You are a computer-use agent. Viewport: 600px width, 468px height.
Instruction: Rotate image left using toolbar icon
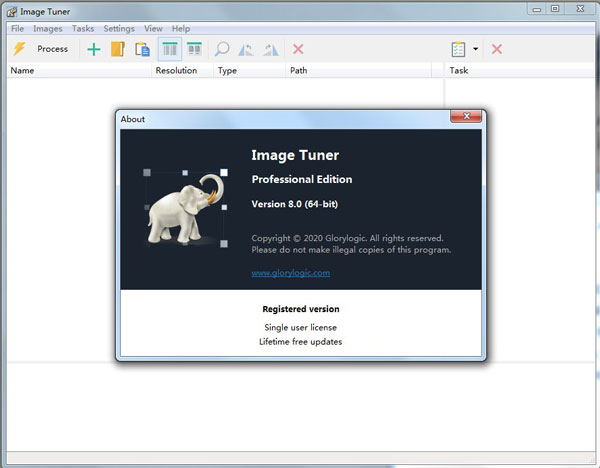pos(246,50)
